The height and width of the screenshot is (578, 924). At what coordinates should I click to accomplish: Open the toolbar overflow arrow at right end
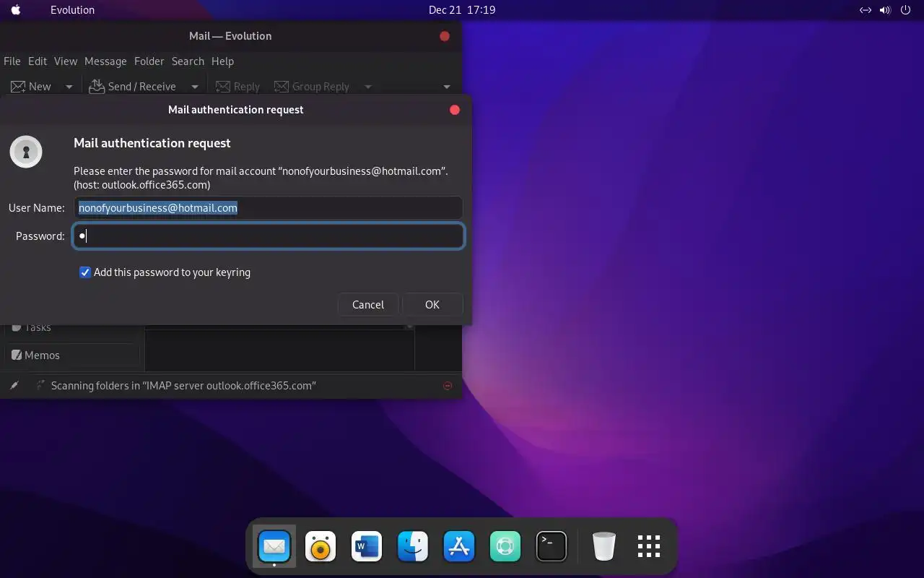tap(447, 87)
